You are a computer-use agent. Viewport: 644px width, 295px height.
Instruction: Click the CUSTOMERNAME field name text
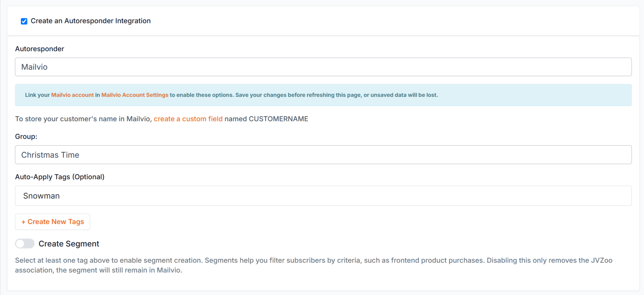click(278, 119)
